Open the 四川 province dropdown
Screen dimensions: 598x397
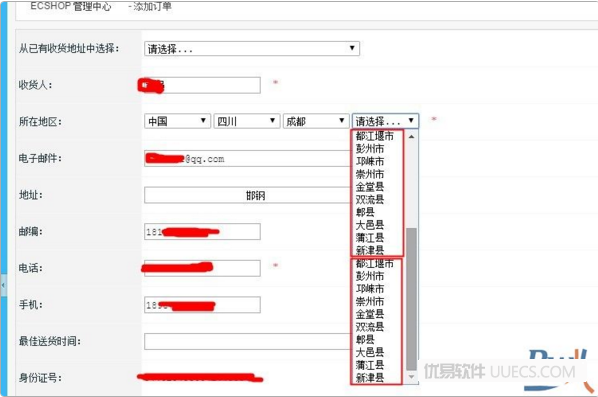(247, 121)
